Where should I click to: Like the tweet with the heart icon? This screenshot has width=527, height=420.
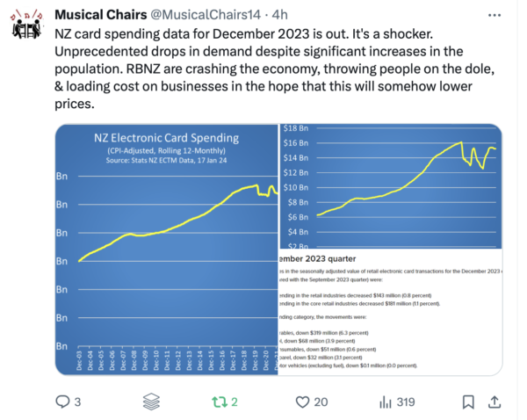coord(303,402)
